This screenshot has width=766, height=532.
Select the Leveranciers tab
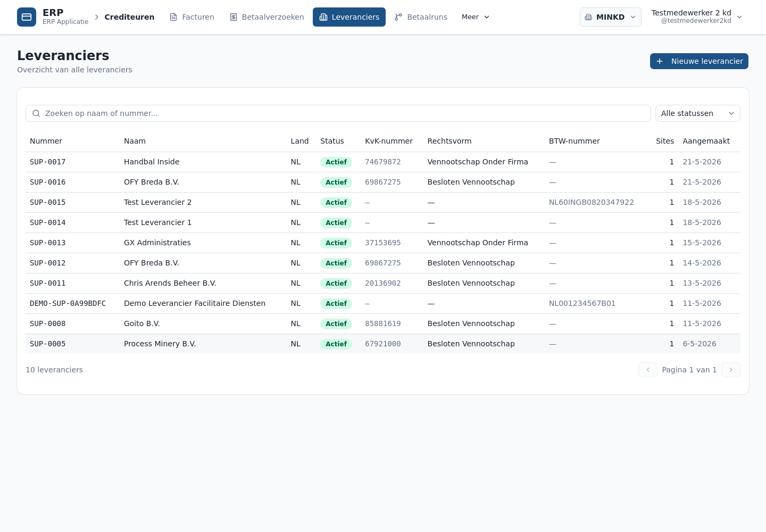click(x=349, y=17)
